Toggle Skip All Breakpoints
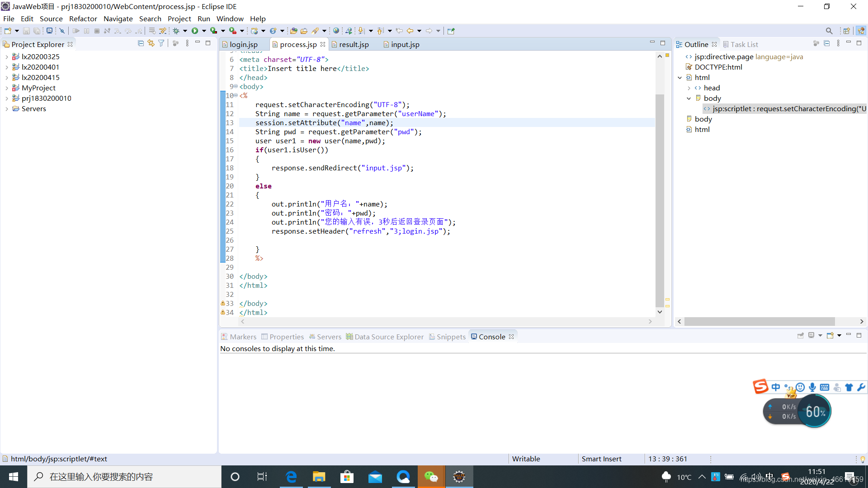Viewport: 868px width, 488px height. (62, 31)
